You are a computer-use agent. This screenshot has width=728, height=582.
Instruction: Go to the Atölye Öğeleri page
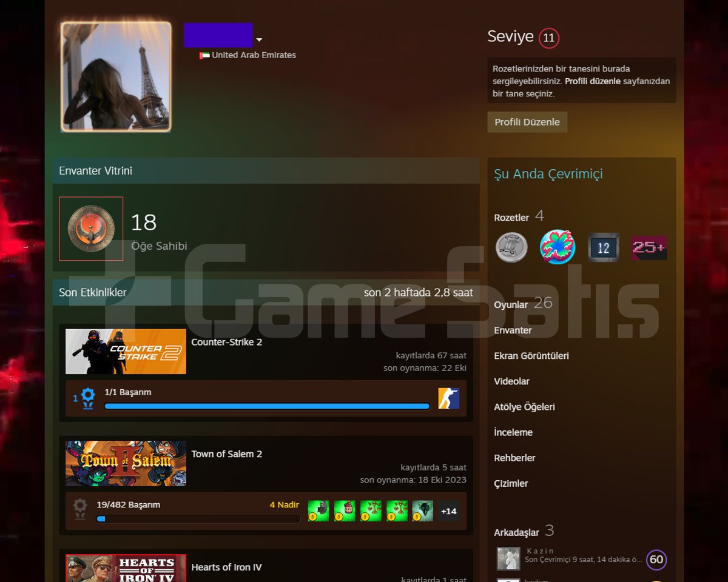click(524, 407)
